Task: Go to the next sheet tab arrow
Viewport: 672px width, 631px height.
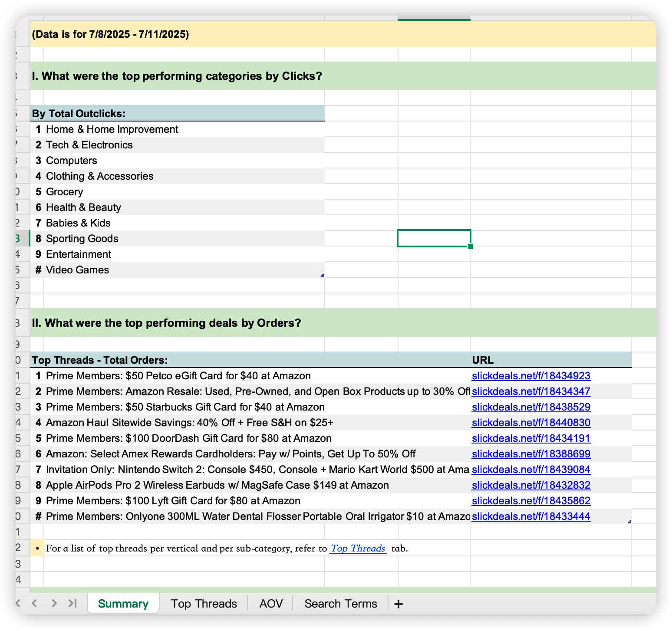Action: point(54,603)
